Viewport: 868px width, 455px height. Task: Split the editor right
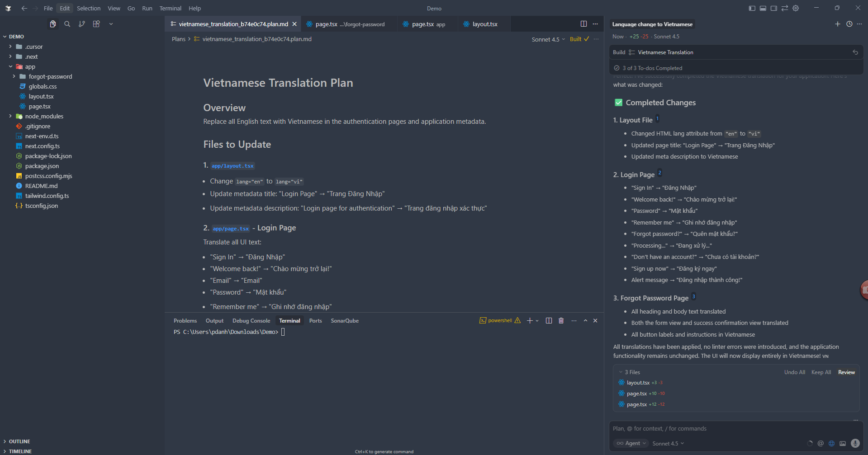click(x=583, y=24)
